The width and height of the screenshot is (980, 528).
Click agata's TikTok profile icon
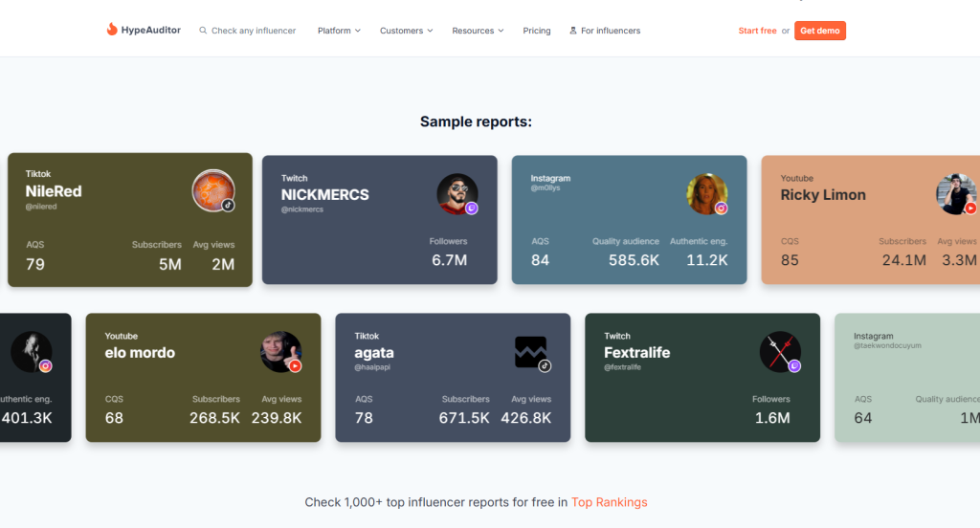(x=531, y=352)
